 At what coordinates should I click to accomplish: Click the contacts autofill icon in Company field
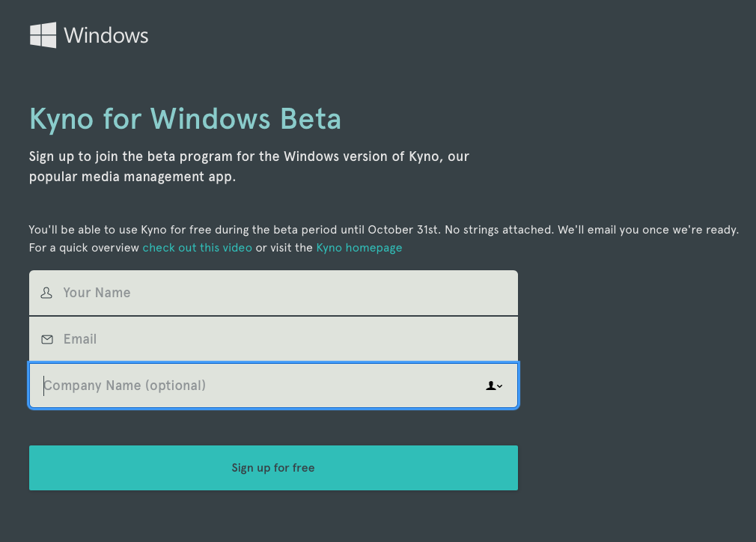[491, 386]
